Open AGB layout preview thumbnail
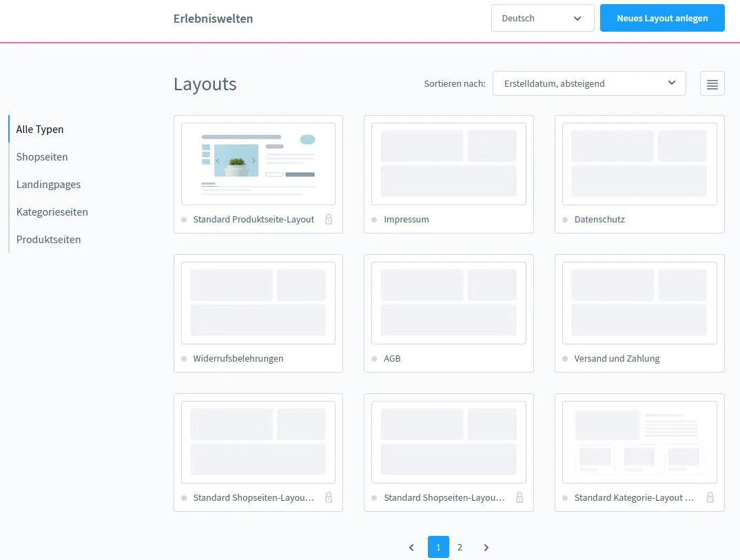Viewport: 740px width, 560px height. click(x=449, y=303)
